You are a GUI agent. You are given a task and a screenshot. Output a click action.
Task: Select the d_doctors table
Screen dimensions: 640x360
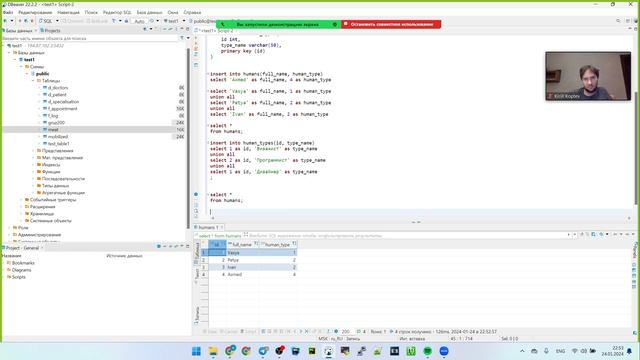point(58,88)
